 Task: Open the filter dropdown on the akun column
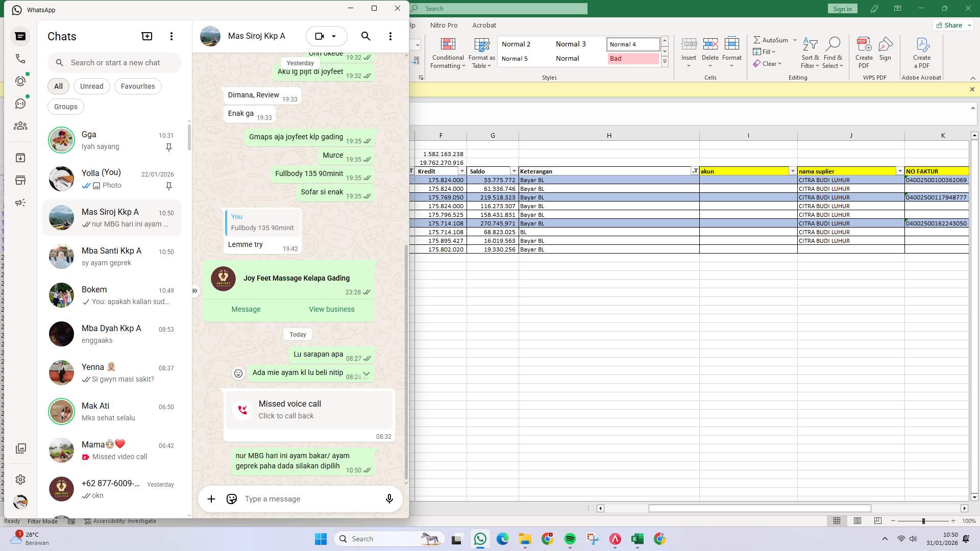click(793, 171)
